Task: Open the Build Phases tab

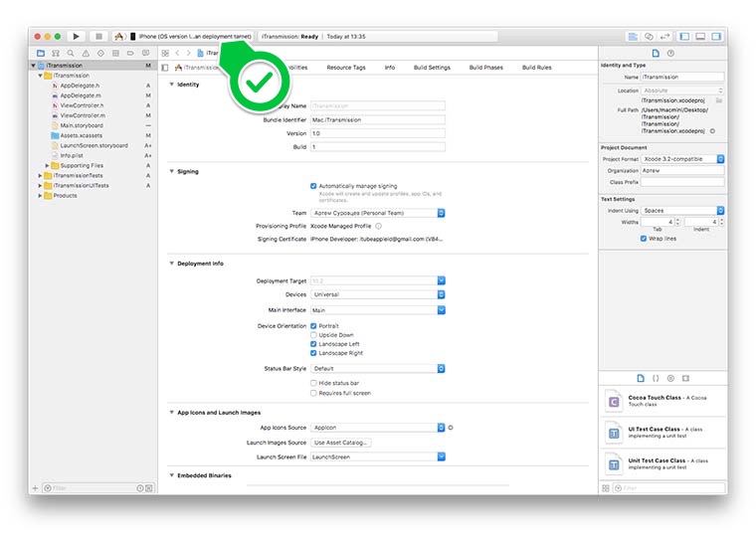Action: click(485, 68)
